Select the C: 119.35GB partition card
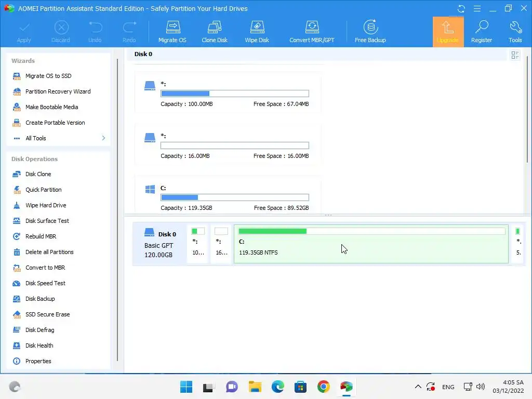 point(228,195)
